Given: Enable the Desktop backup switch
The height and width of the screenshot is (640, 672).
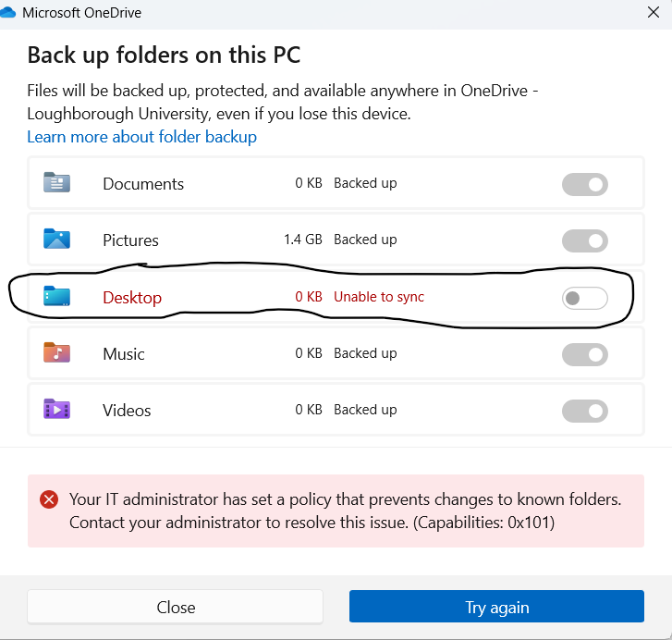Looking at the screenshot, I should [585, 298].
